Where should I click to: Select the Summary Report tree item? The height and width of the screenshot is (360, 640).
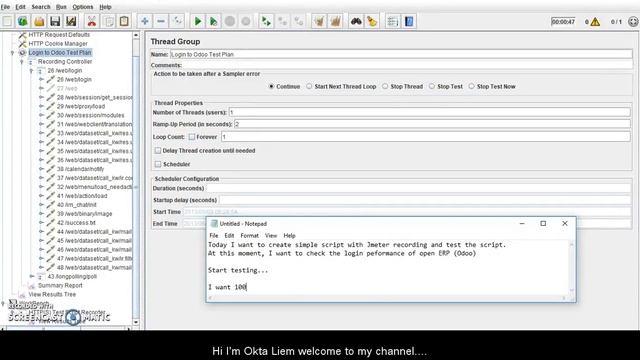[x=60, y=285]
